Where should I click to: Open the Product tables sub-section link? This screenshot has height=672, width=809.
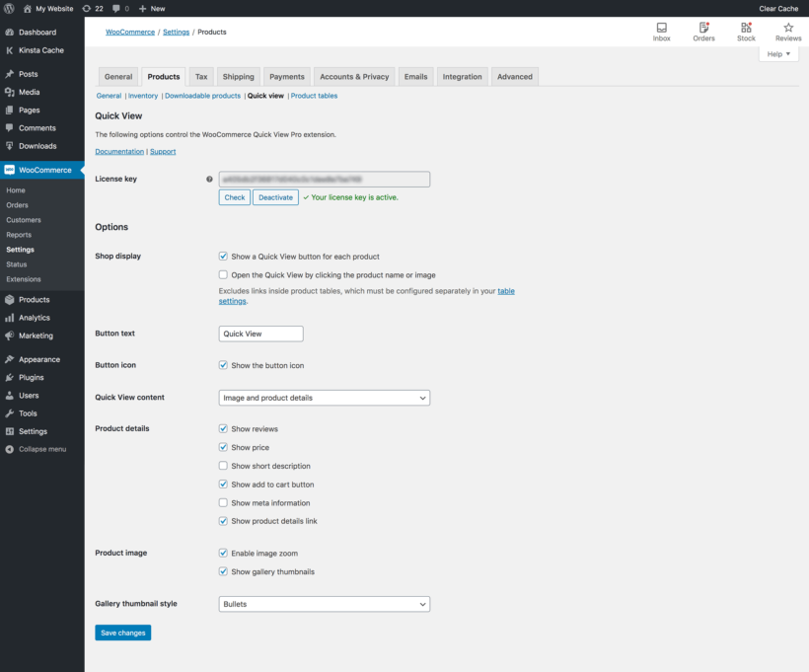pos(314,96)
